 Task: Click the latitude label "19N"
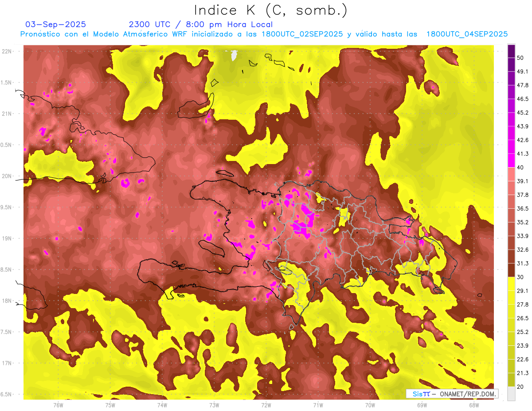7,238
